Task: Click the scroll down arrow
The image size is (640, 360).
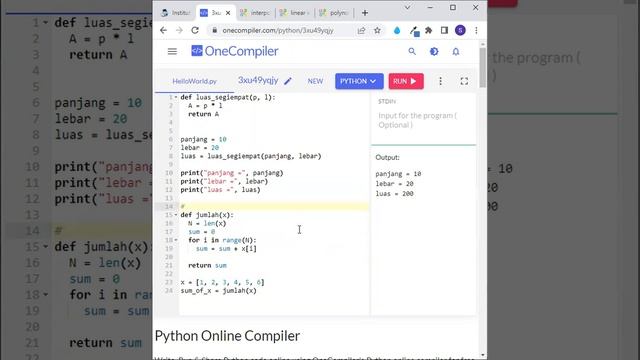Action: point(483,355)
